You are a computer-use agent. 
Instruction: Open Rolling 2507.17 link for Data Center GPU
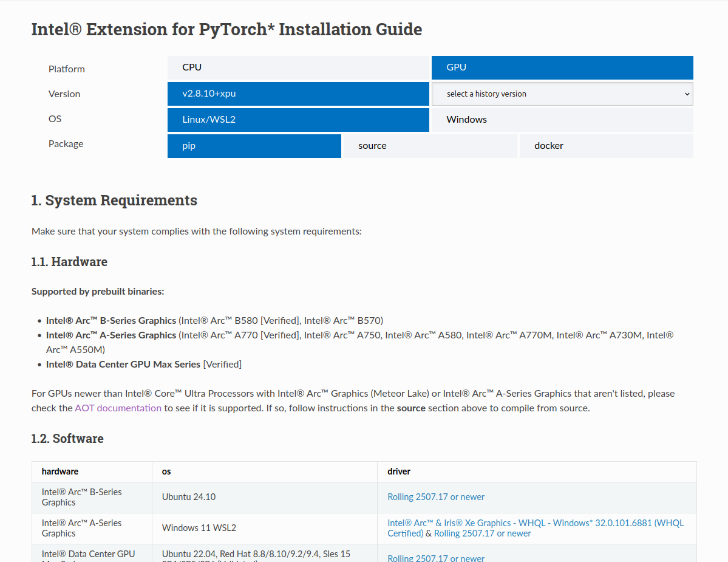(x=435, y=558)
